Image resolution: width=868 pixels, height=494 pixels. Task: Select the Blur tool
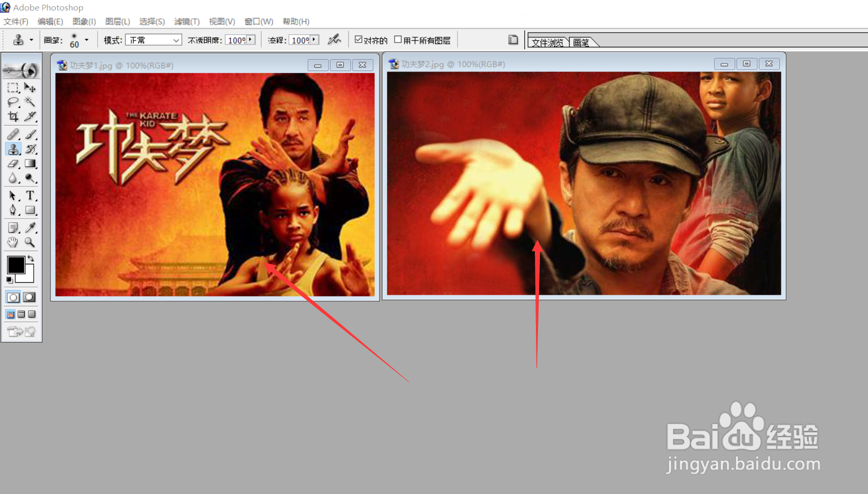(x=13, y=178)
